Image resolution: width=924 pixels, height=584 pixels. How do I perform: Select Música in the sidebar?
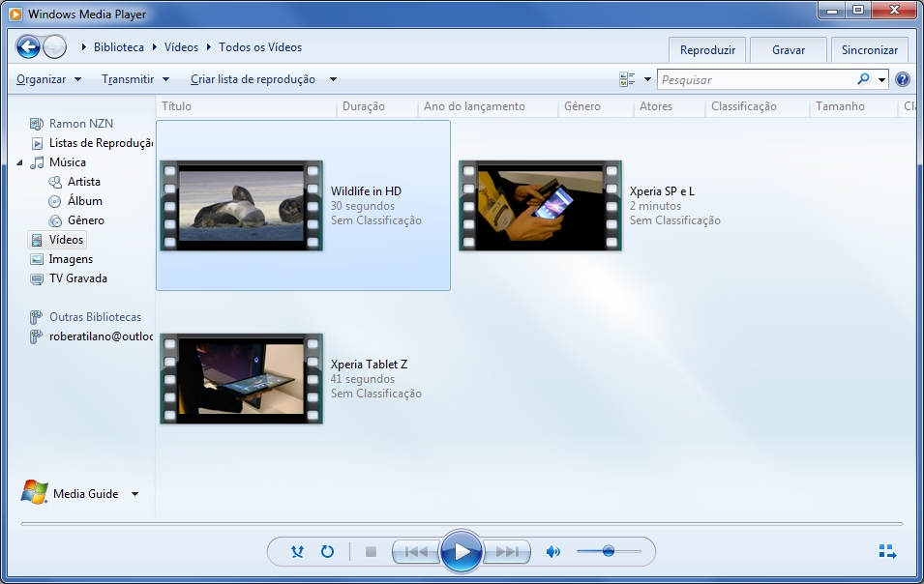67,162
